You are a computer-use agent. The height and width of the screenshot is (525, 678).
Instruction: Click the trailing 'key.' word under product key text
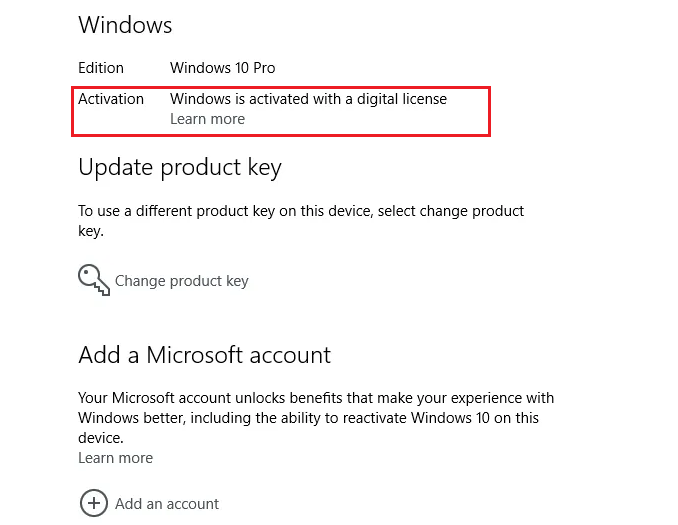91,231
